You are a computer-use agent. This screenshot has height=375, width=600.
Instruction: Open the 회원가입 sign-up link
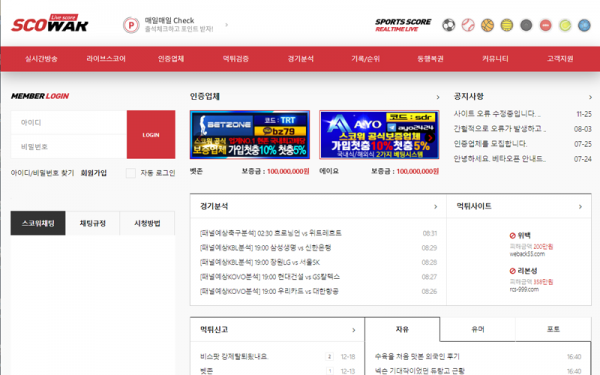pyautogui.click(x=94, y=173)
